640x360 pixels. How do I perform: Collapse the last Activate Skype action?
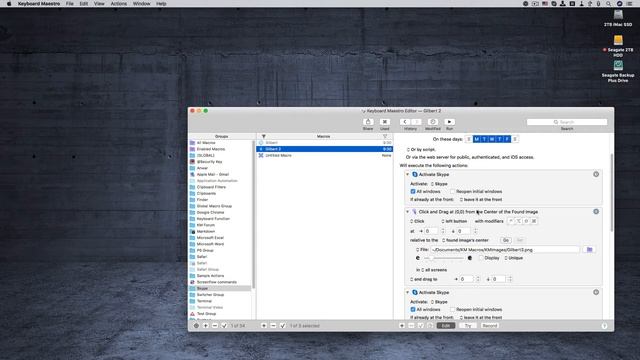point(407,292)
